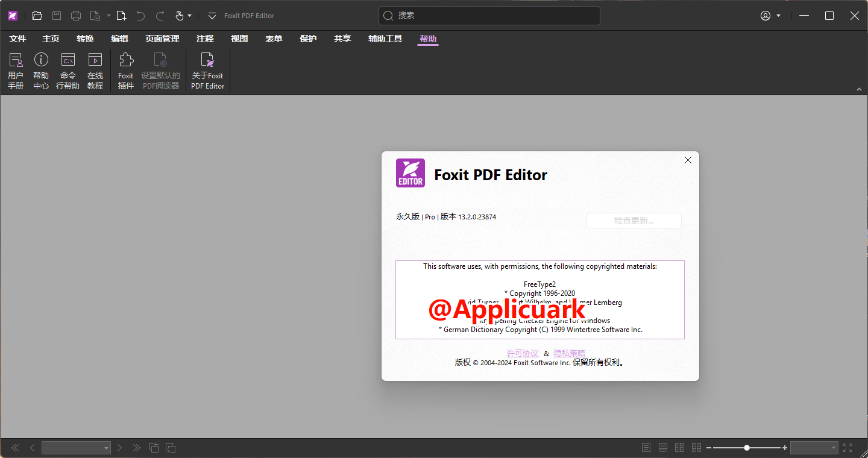Viewport: 868px width, 458px height.
Task: Click the open file folder icon
Action: [37, 16]
